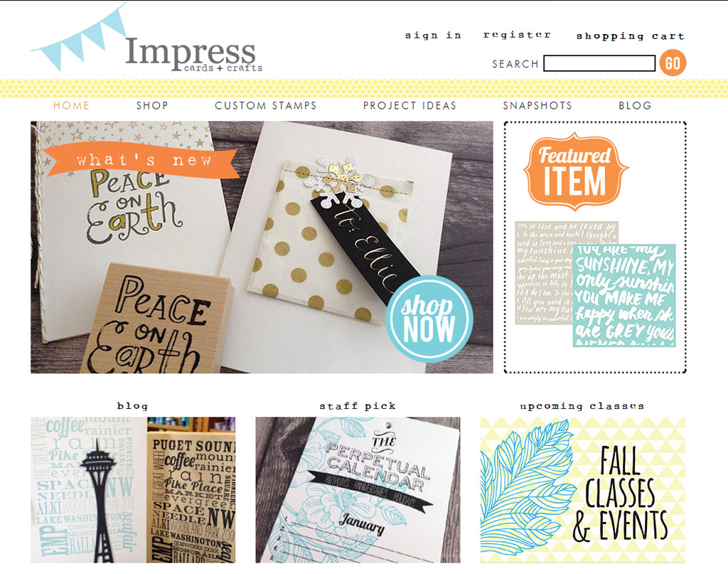Open the sign in link
728x574 pixels.
coord(433,36)
